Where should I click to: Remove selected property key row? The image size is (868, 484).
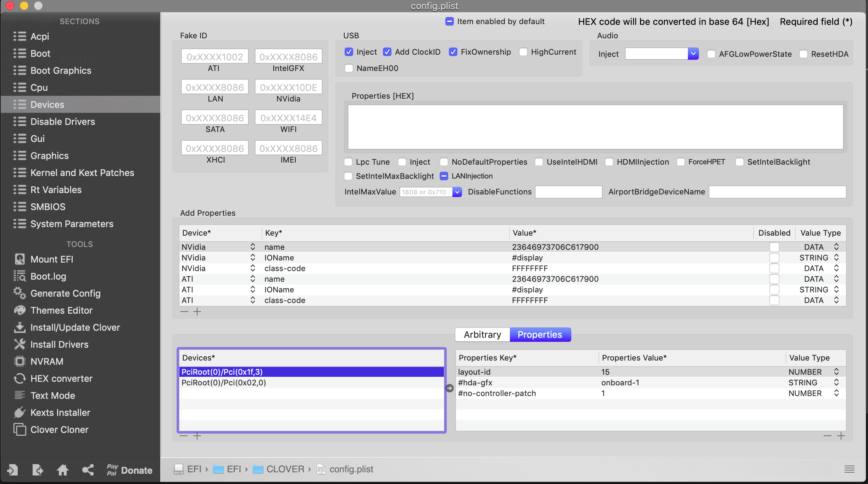coord(828,436)
